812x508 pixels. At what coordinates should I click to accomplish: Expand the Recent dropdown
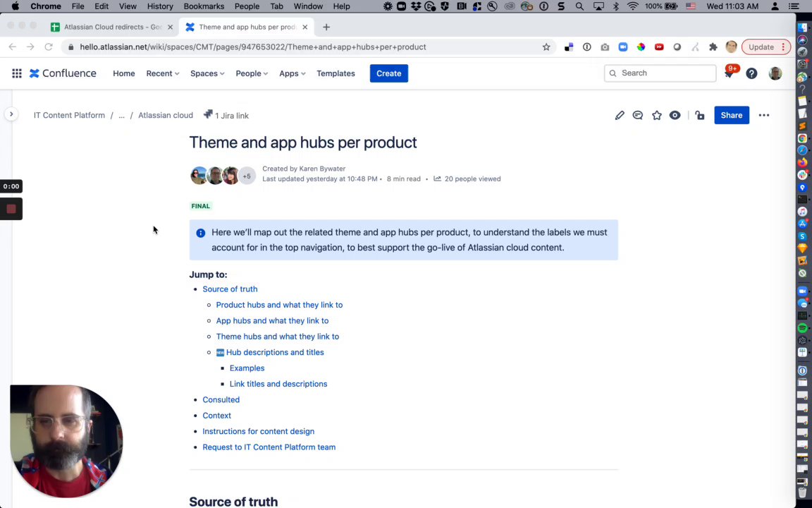162,73
